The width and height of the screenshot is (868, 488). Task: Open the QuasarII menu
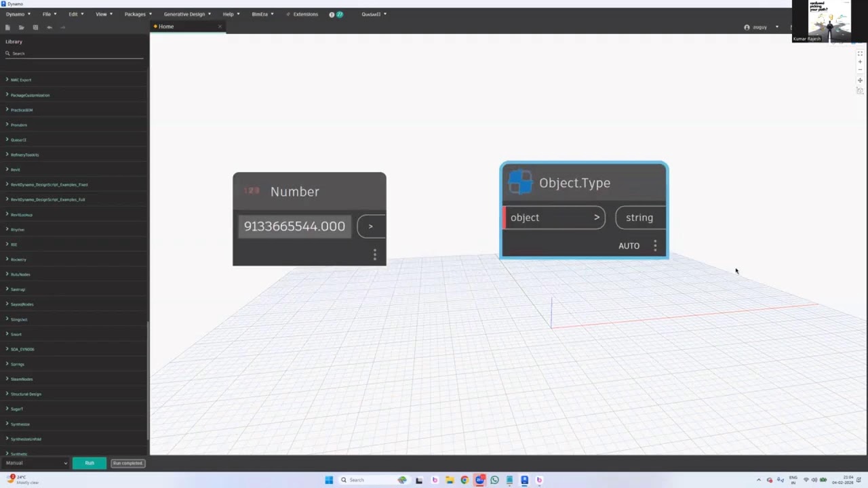pos(374,14)
